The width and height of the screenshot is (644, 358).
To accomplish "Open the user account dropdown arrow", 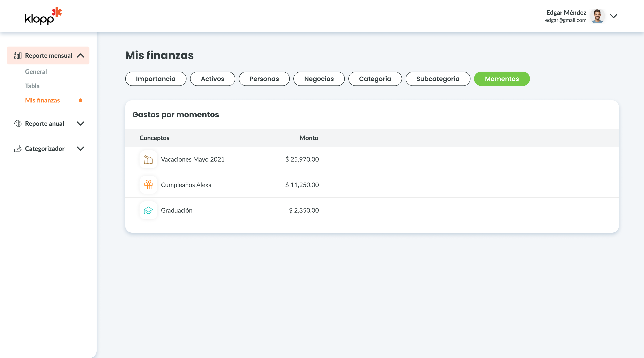I will click(614, 16).
